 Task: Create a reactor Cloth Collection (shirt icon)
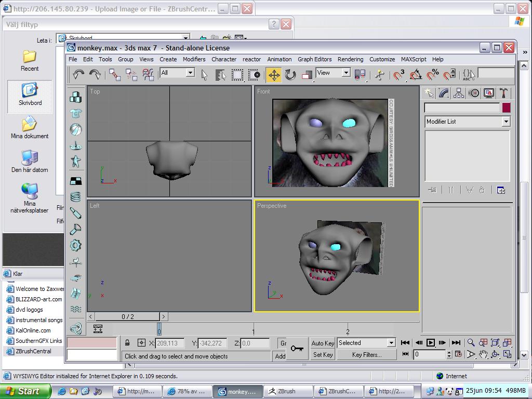[76, 113]
